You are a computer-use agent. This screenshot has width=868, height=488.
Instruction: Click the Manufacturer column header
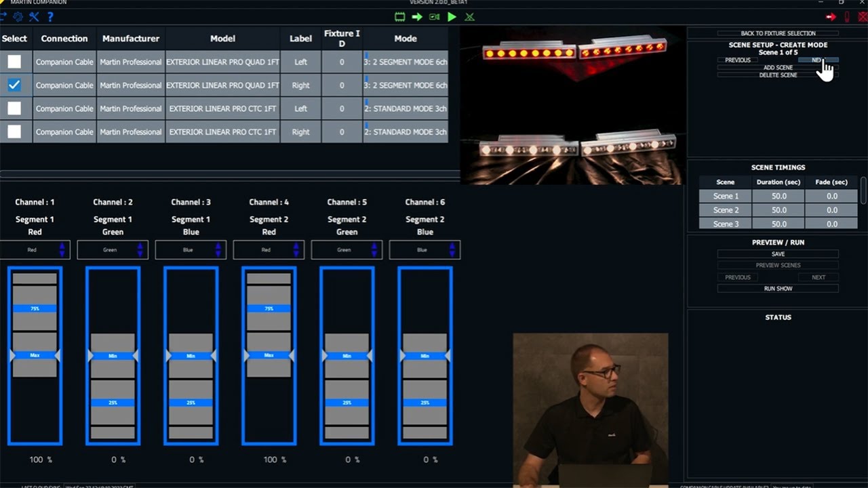point(131,39)
